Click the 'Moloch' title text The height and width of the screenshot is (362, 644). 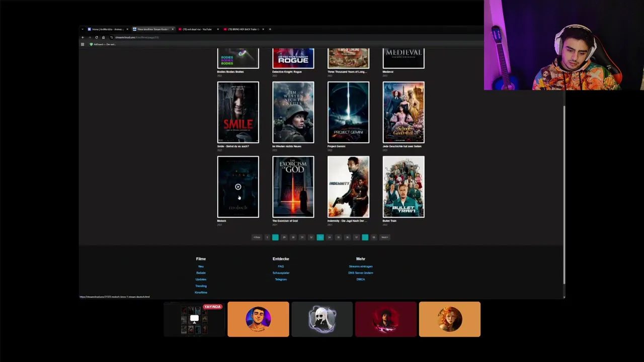pos(221,221)
